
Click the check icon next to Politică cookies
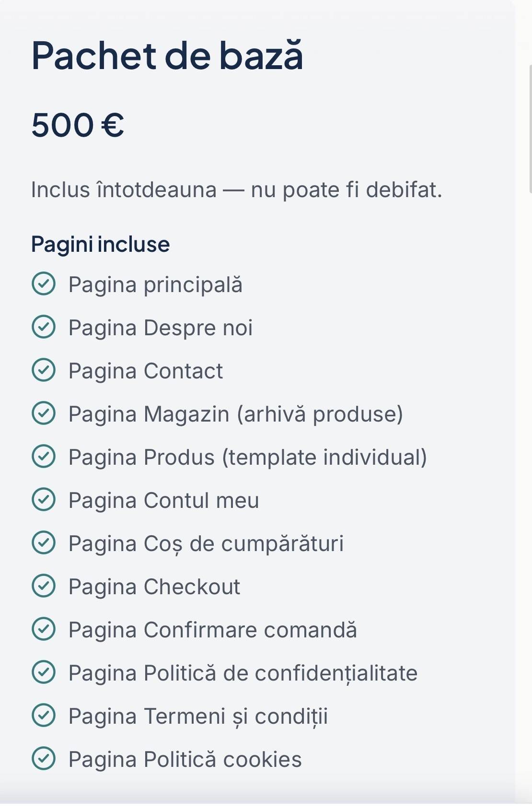[44, 758]
